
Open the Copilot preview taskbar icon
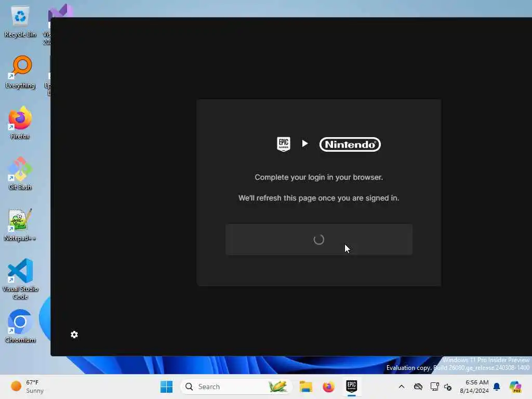(515, 387)
